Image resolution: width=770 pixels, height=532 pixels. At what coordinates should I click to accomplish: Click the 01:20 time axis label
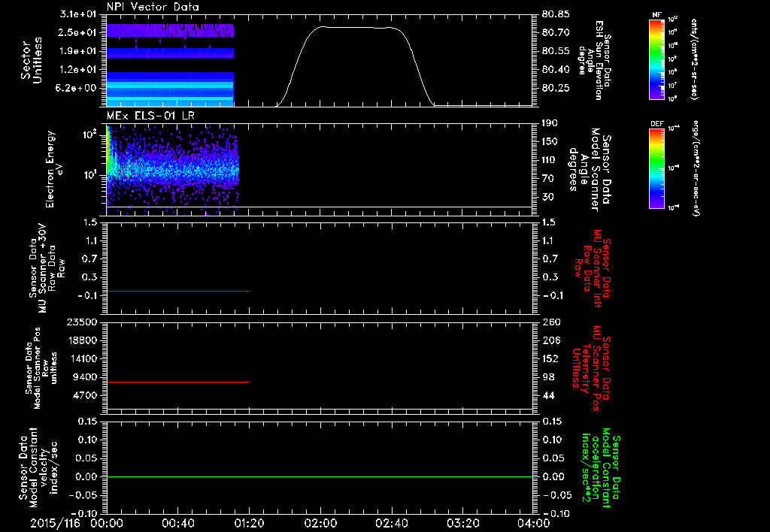coord(248,523)
